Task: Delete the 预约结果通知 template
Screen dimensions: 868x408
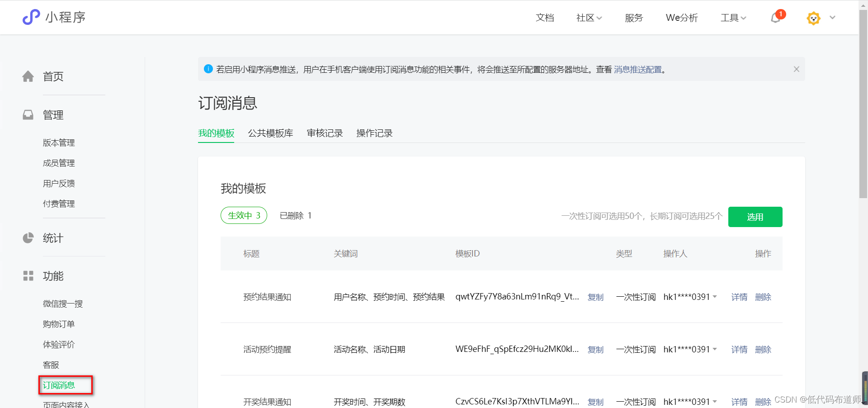Action: coord(763,297)
